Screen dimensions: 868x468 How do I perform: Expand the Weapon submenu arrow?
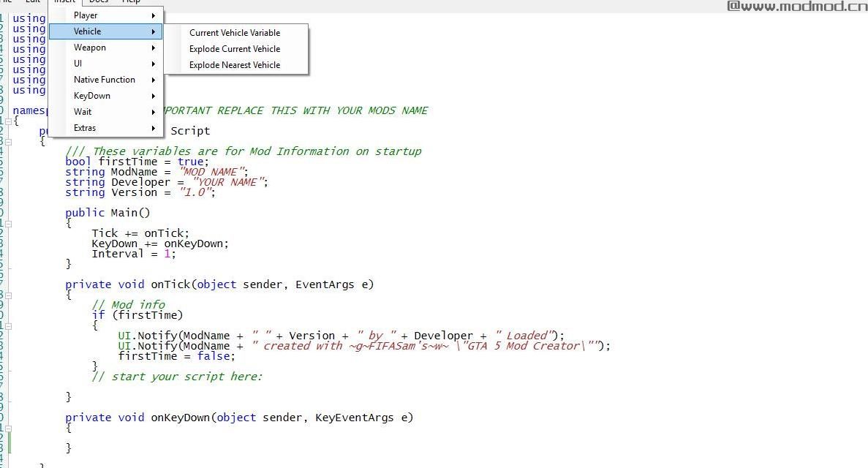coord(154,48)
